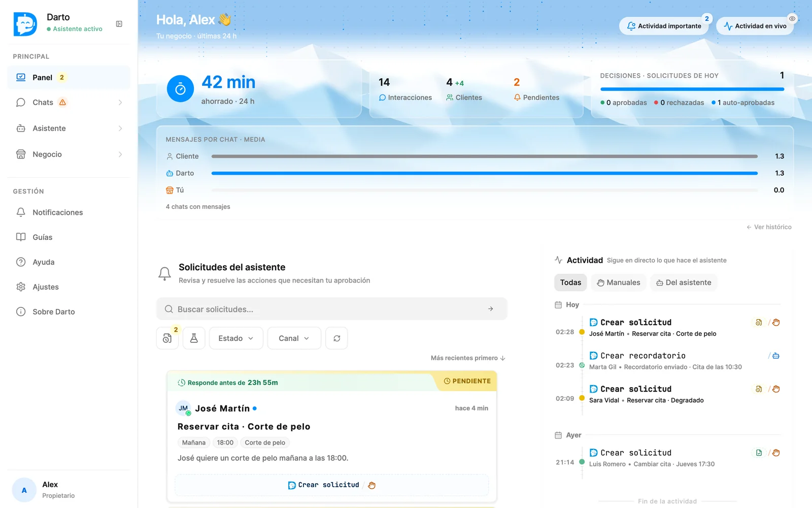812x508 pixels.
Task: Open Ayuda in the sidebar
Action: click(69, 262)
